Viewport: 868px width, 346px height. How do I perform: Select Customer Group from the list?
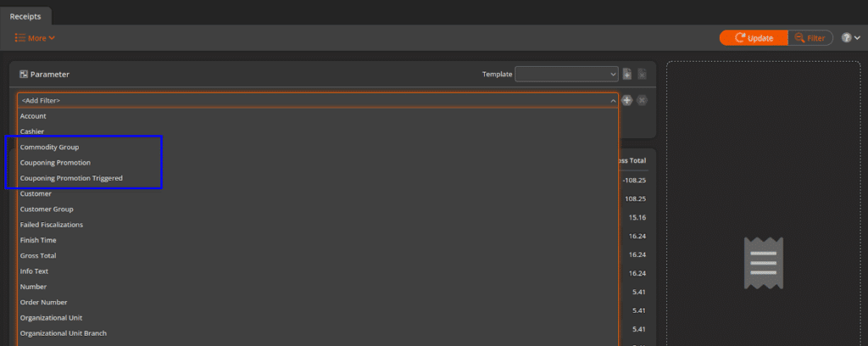47,209
